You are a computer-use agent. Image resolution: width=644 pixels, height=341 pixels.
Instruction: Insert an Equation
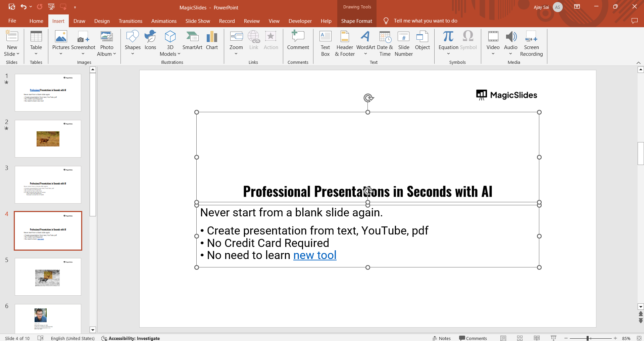pyautogui.click(x=448, y=43)
